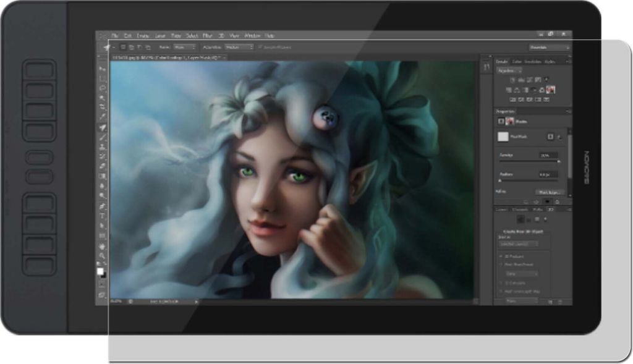Select the Clone Stamp tool
The width and height of the screenshot is (633, 364).
[103, 147]
